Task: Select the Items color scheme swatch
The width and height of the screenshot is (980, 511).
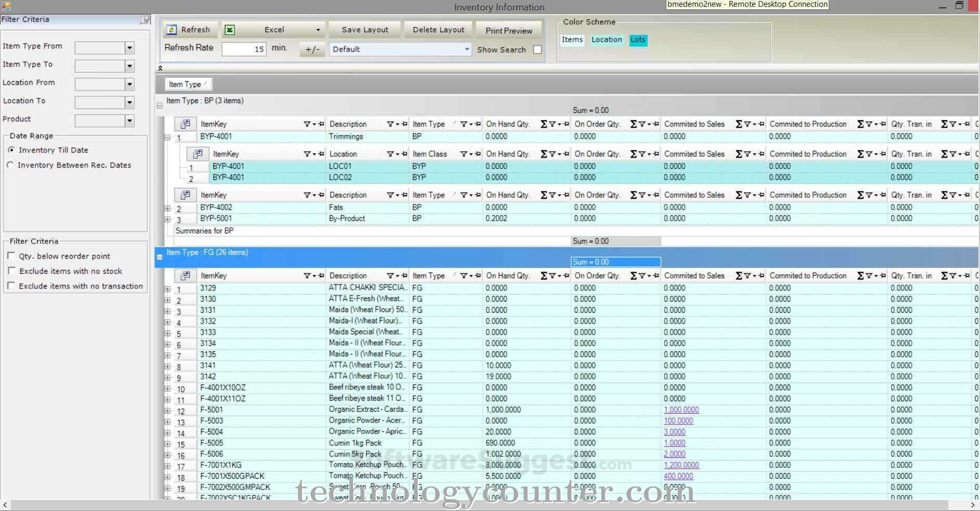Action: [x=572, y=40]
